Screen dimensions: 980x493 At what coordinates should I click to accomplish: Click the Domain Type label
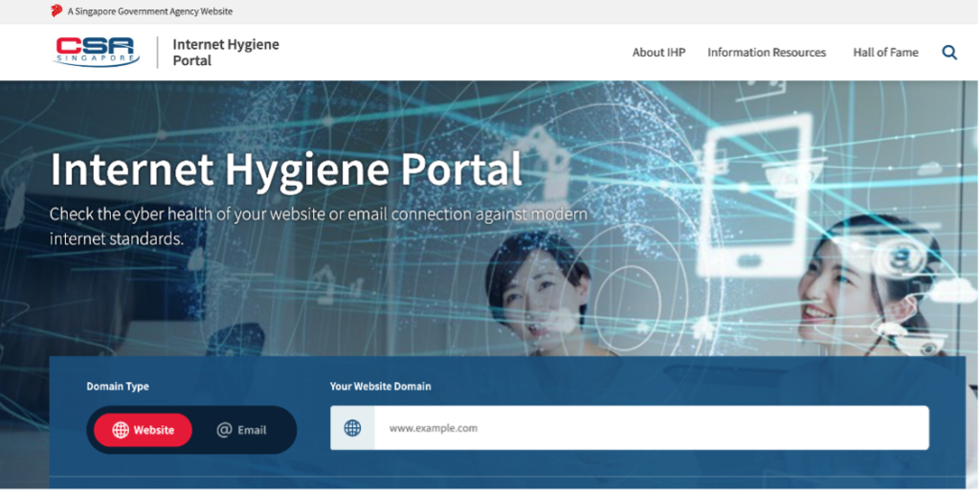(x=118, y=387)
